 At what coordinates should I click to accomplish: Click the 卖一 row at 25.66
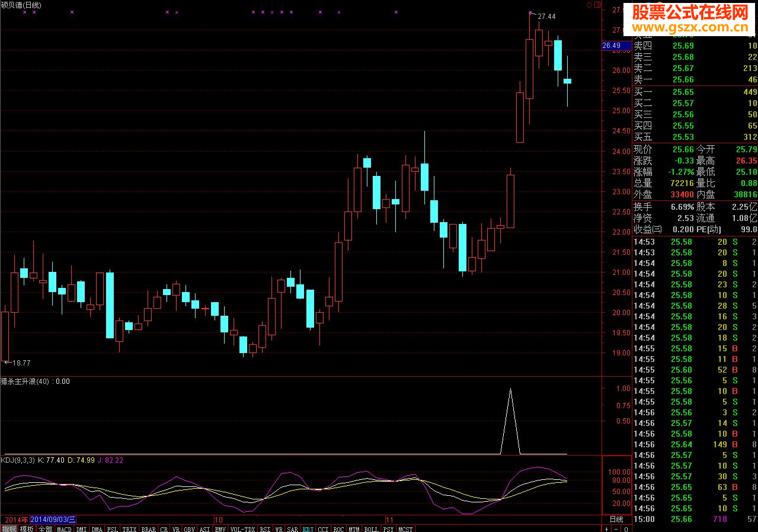[x=695, y=79]
